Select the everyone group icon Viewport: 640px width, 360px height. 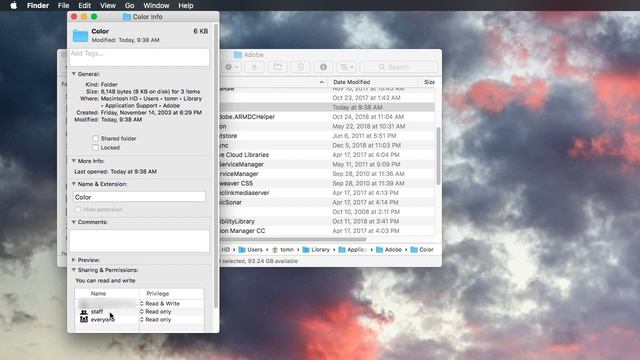coord(84,320)
